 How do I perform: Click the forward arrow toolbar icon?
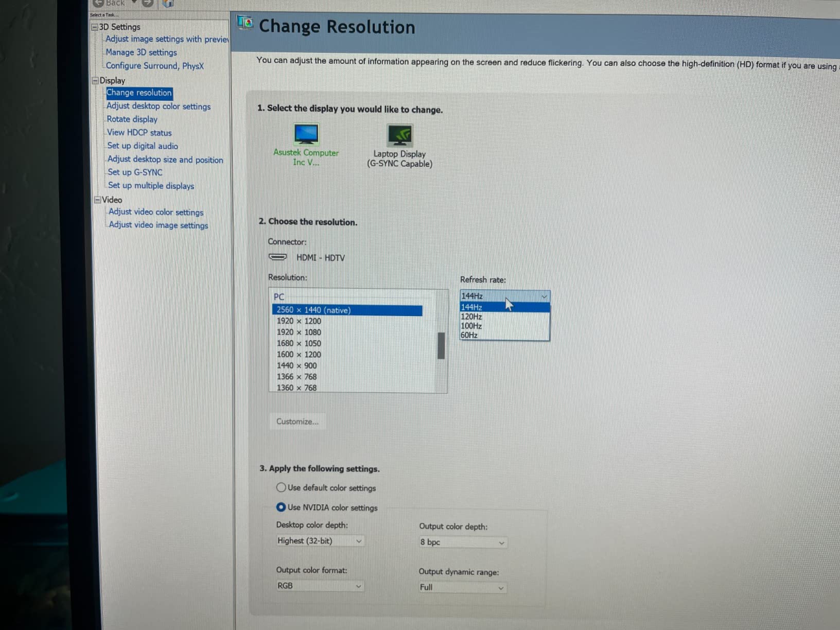[148, 3]
